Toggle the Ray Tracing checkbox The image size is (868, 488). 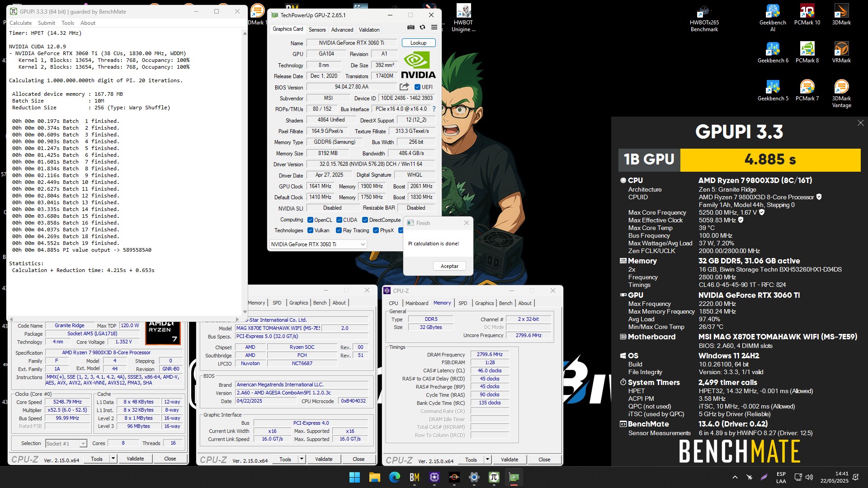(339, 230)
